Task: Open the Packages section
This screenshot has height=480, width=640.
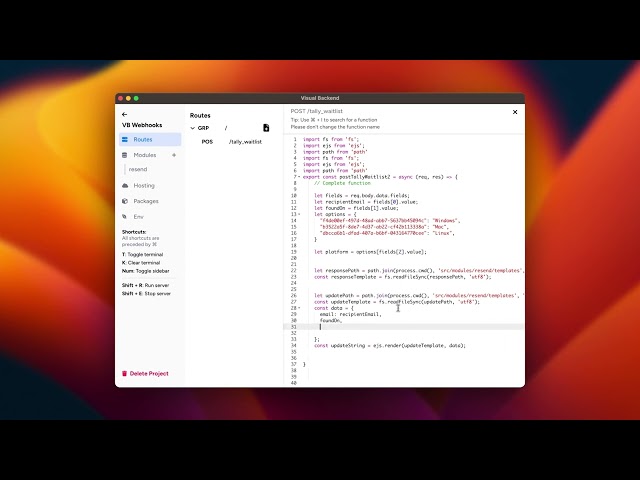Action: point(146,201)
